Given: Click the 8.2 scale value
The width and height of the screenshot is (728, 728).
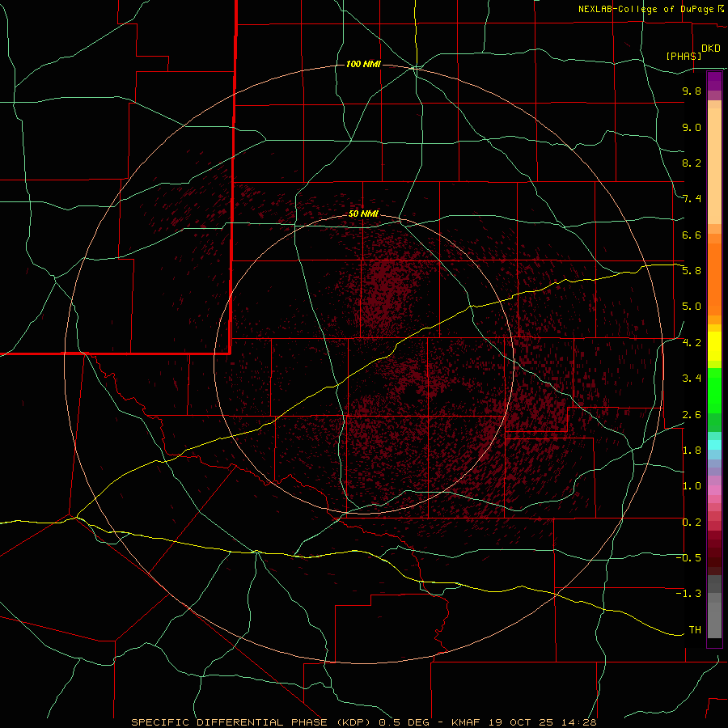Looking at the screenshot, I should coord(692,163).
